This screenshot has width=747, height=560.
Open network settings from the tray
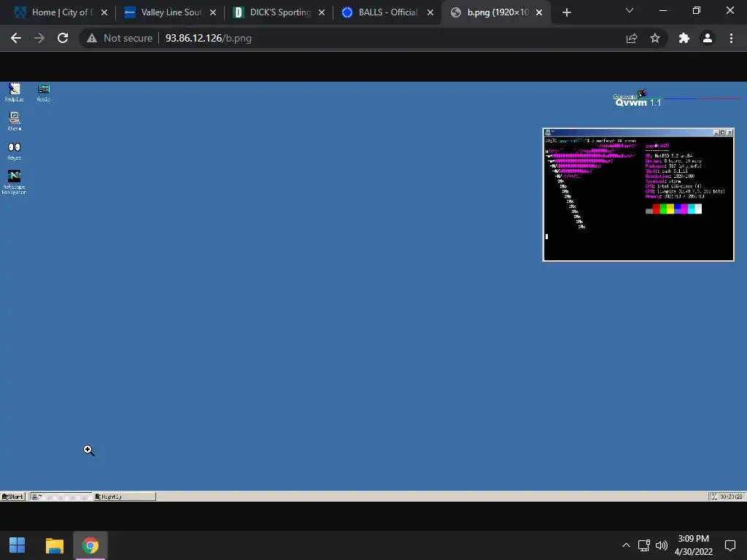coord(644,545)
